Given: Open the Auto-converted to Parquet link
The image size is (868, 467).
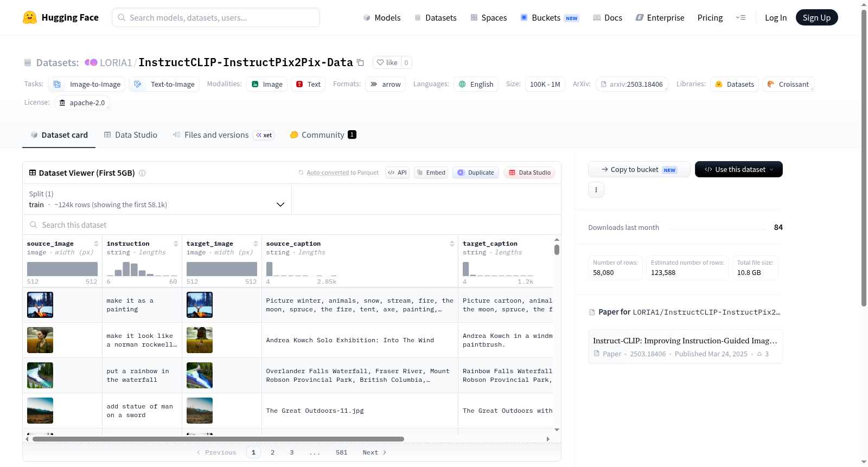Looking at the screenshot, I should pos(339,172).
